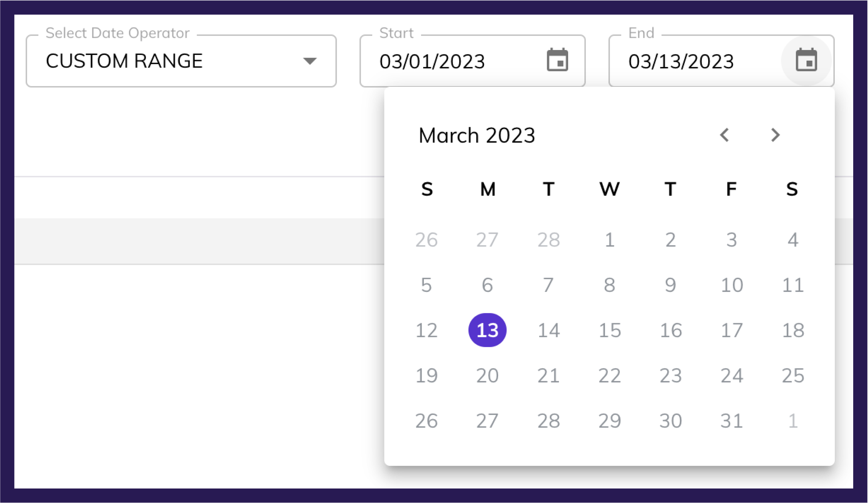This screenshot has height=503, width=868.
Task: Select April 1 from next month
Action: tap(793, 421)
